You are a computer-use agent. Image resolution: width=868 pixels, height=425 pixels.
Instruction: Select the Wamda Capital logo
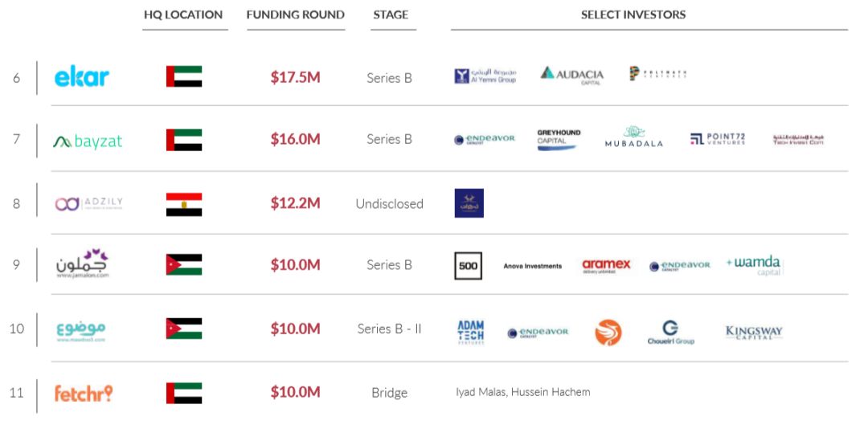[753, 265]
